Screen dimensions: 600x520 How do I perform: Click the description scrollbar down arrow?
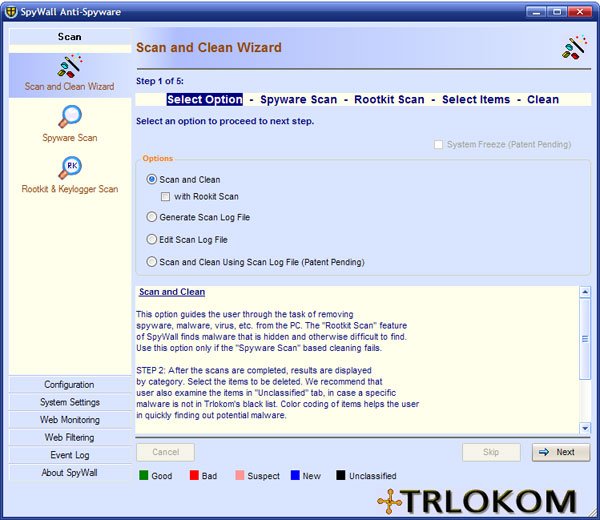585,428
